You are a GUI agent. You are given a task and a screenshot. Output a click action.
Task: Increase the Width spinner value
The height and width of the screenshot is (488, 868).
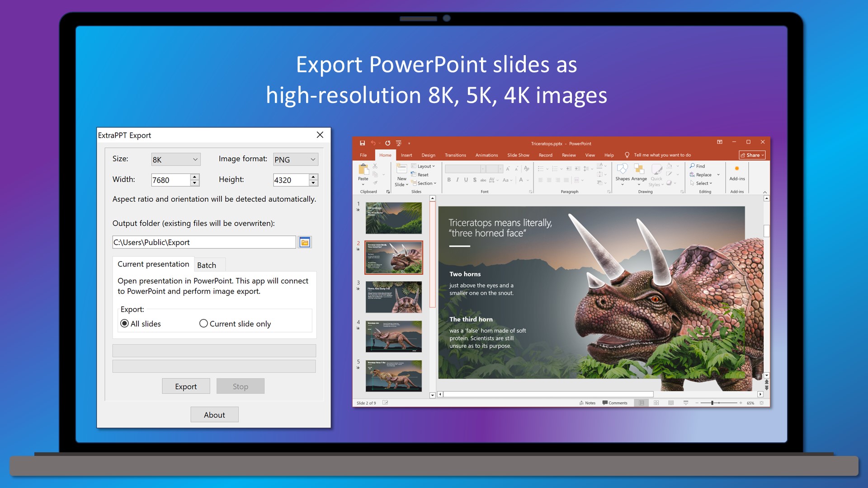pos(194,177)
